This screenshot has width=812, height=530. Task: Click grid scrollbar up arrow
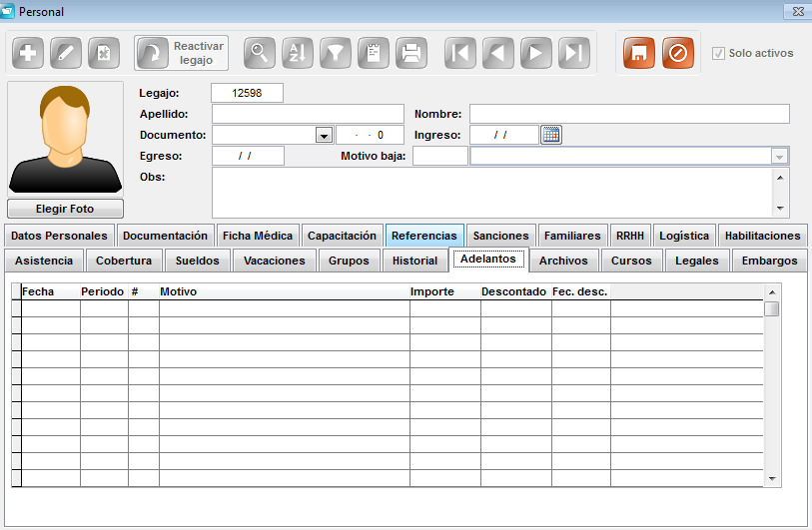(x=772, y=292)
